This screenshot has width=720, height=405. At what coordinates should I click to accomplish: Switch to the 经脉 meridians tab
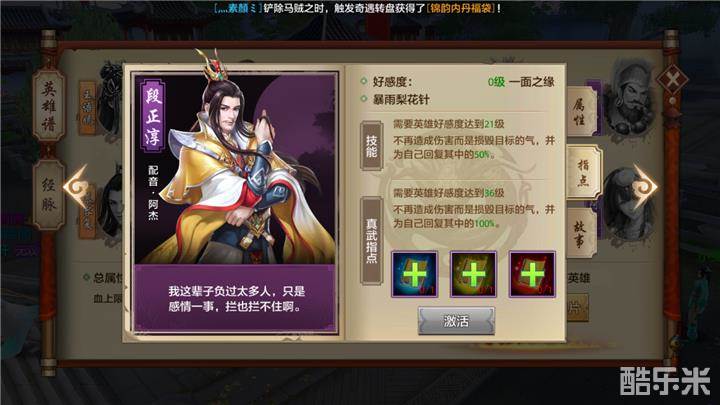[x=49, y=194]
